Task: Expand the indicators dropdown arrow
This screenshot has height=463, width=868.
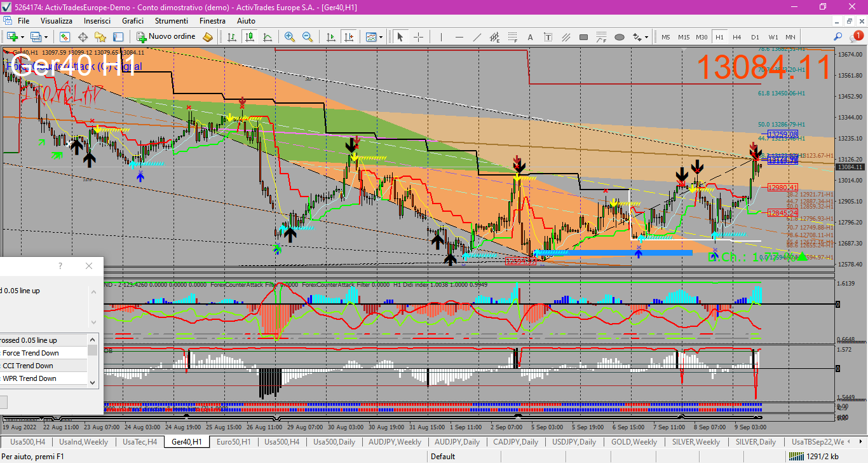Action: click(381, 37)
